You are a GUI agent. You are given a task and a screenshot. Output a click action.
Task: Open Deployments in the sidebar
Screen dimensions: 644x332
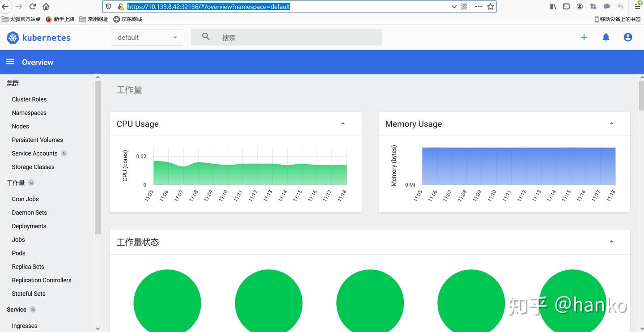[x=29, y=226]
